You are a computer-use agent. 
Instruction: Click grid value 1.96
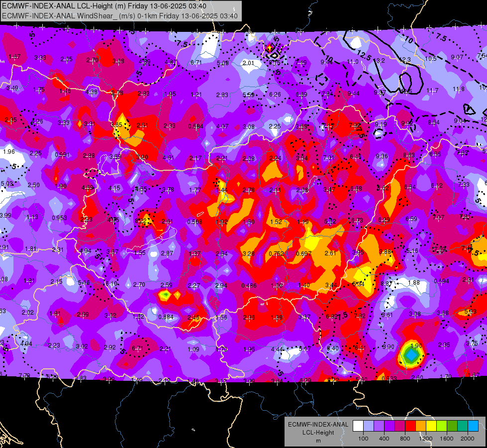click(9, 151)
